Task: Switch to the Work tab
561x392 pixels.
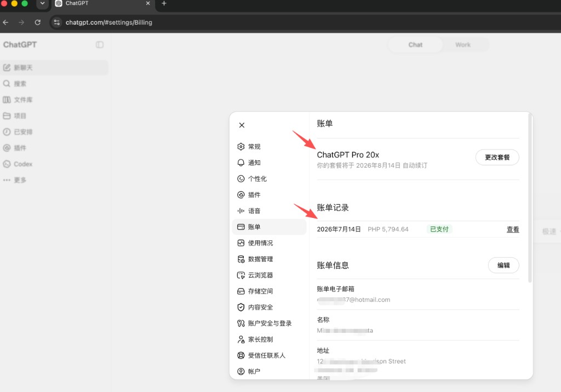Action: point(463,45)
